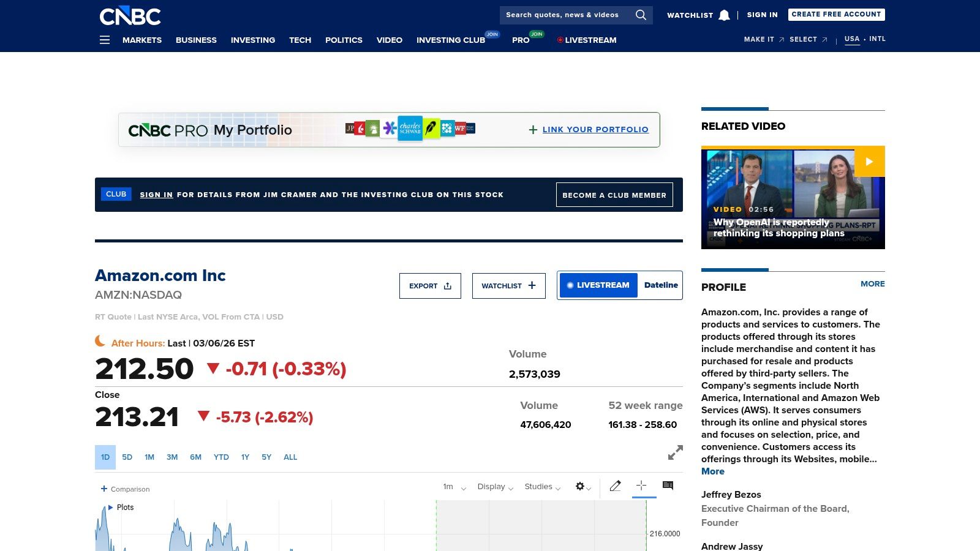Open chart comments annotation icon
The image size is (980, 551).
click(668, 485)
